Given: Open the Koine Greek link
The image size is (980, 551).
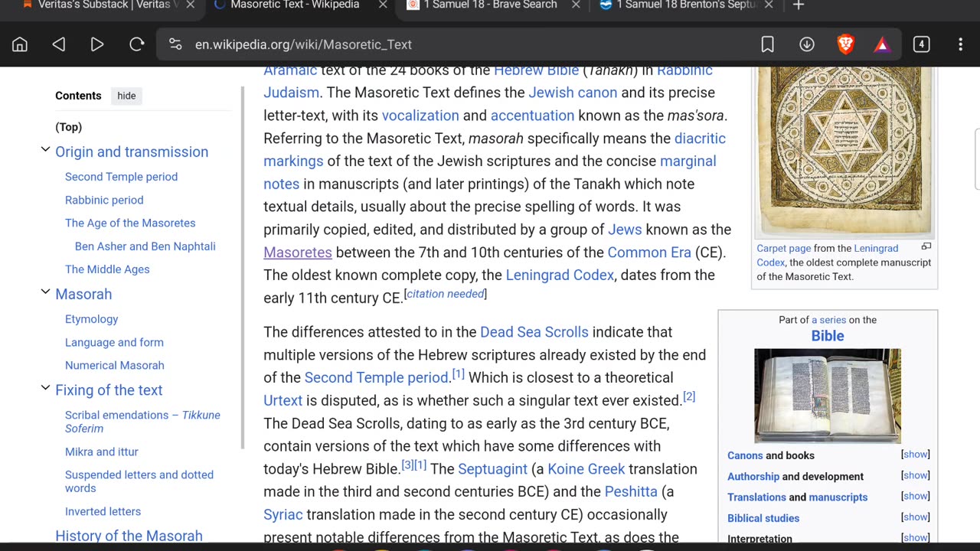Looking at the screenshot, I should [586, 469].
